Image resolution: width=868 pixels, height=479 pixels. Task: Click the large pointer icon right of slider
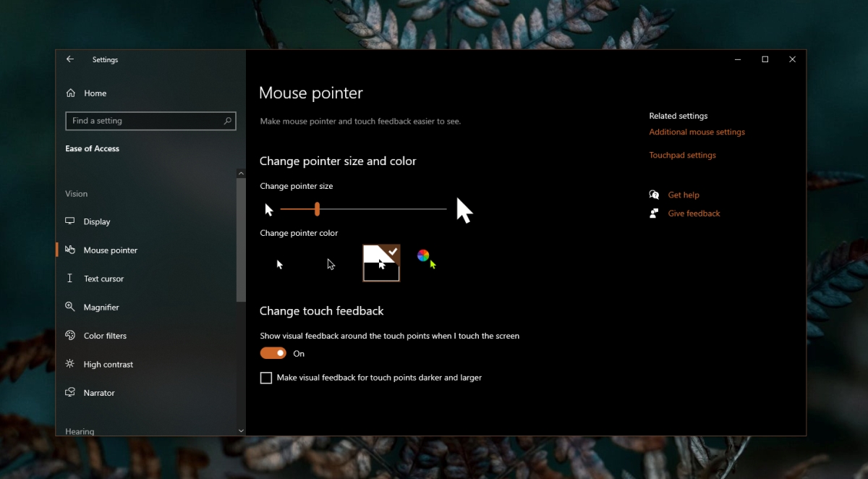[x=464, y=211]
